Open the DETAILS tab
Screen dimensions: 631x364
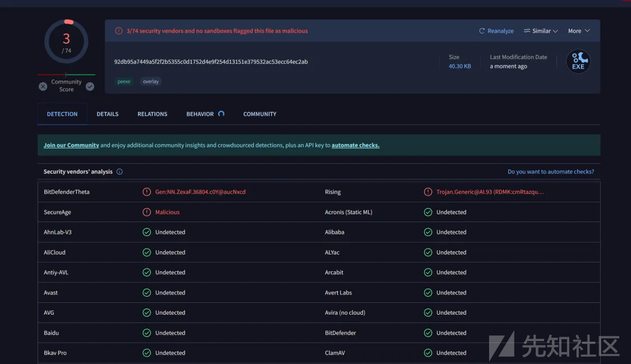click(108, 114)
